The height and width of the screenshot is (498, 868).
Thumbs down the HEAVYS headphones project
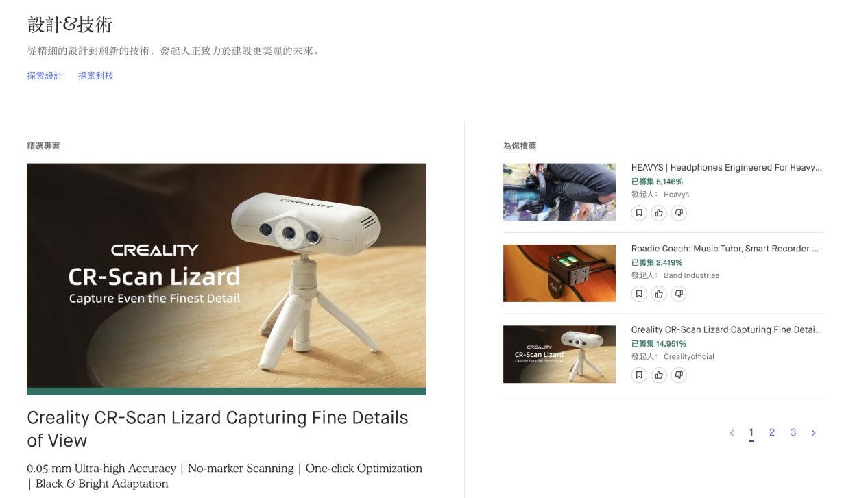coord(679,213)
